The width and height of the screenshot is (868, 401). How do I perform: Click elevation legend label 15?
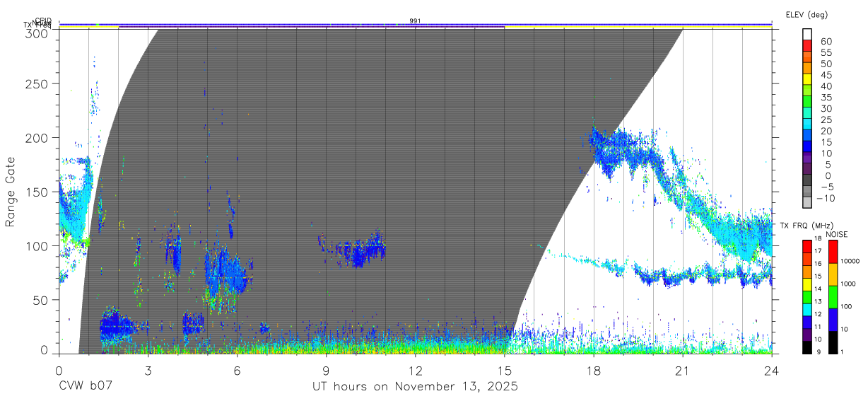pyautogui.click(x=826, y=142)
